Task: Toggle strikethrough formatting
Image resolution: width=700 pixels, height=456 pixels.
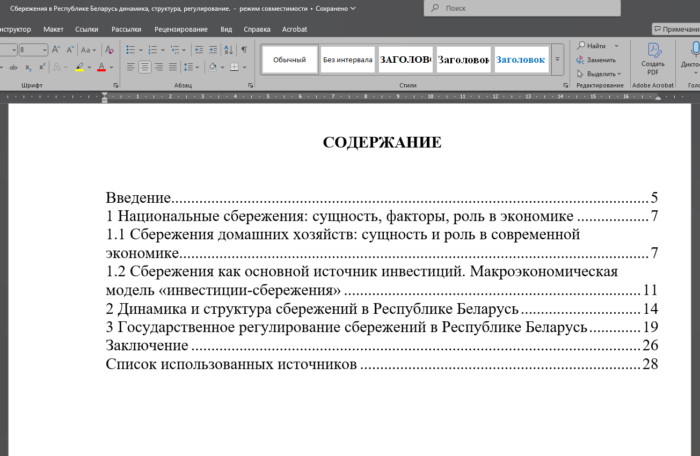Action: 14,67
